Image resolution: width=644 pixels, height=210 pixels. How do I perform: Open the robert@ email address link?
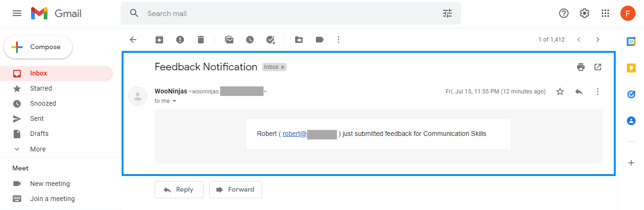pos(310,134)
